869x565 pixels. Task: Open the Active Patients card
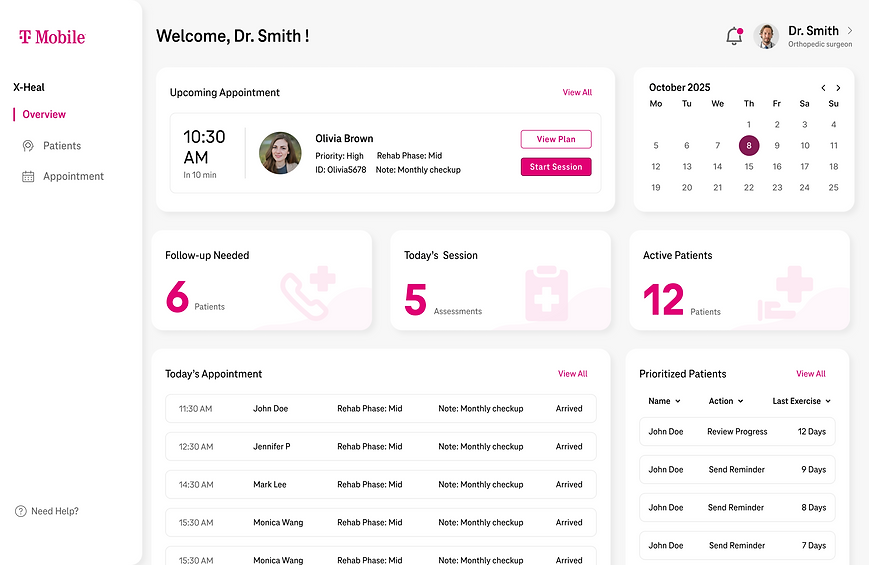click(x=739, y=281)
